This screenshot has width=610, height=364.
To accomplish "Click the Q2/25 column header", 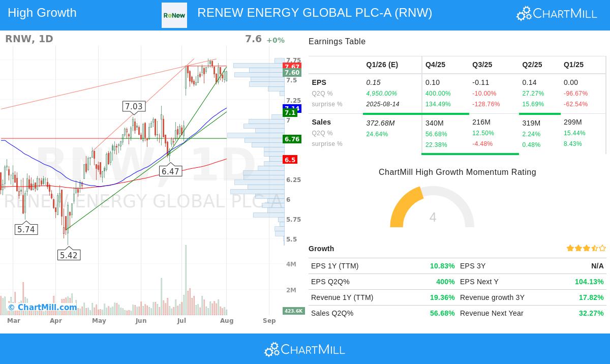I will point(532,65).
